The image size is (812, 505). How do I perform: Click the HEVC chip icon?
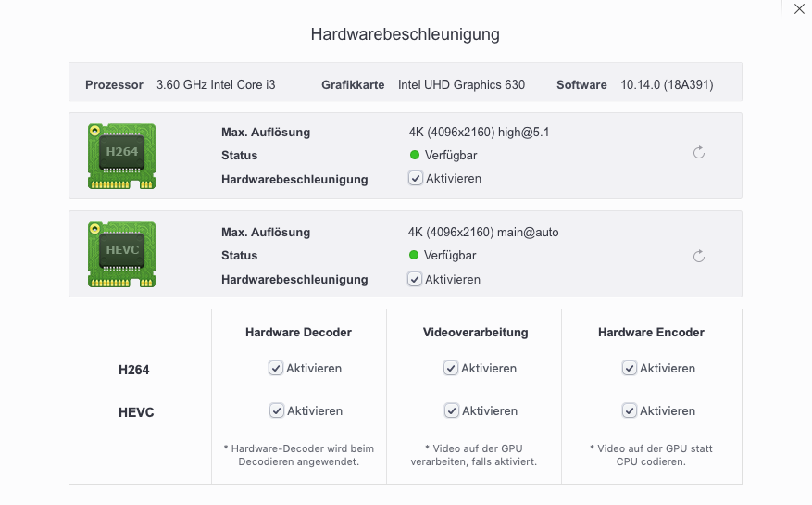tap(121, 254)
